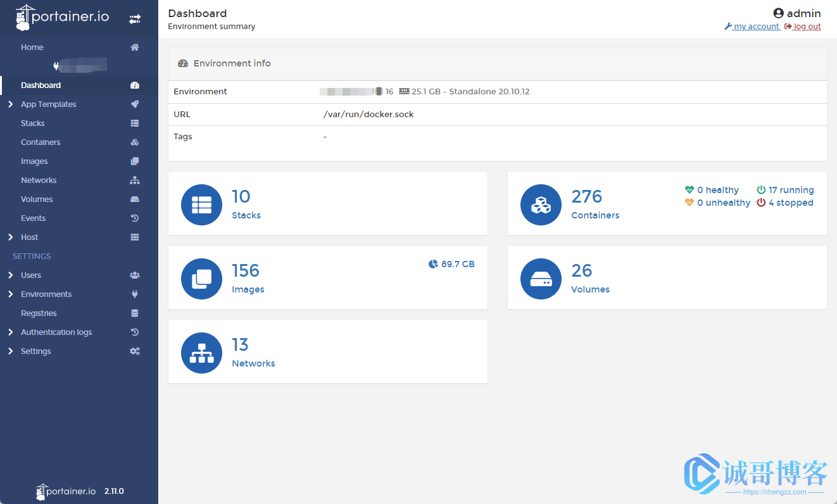
Task: Expand the Users section chevron
Action: click(10, 275)
